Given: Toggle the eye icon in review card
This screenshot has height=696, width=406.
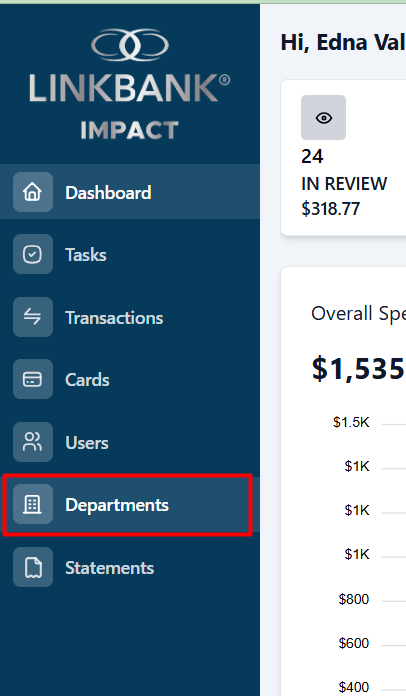Looking at the screenshot, I should click(323, 118).
